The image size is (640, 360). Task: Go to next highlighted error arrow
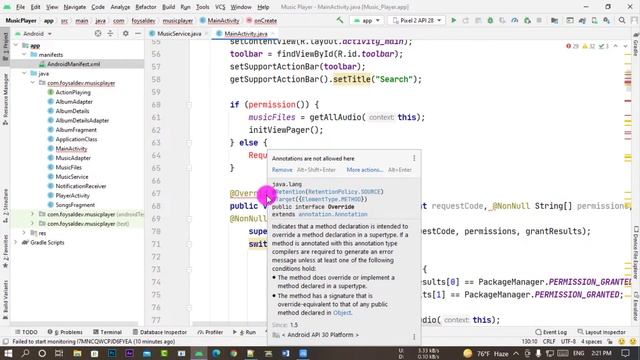[x=625, y=46]
